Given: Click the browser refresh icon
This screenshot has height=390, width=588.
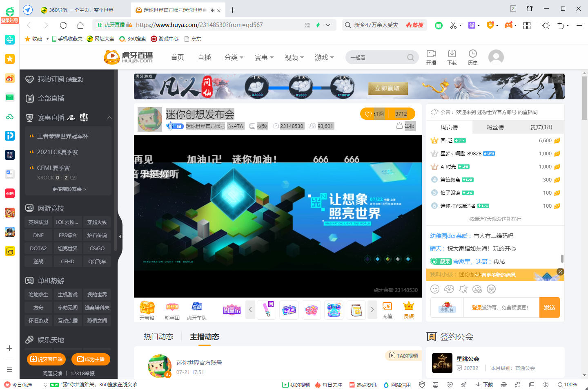Looking at the screenshot, I should click(x=63, y=25).
